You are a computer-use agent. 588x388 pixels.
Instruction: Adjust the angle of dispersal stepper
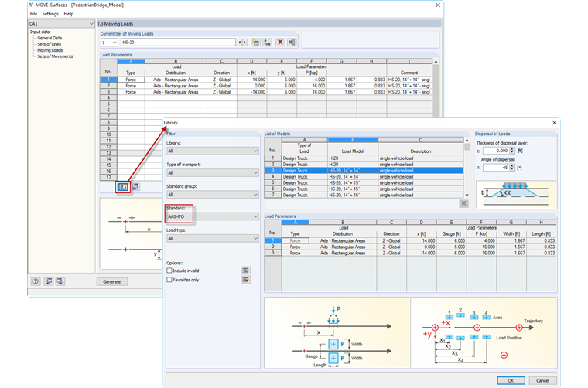click(x=512, y=168)
